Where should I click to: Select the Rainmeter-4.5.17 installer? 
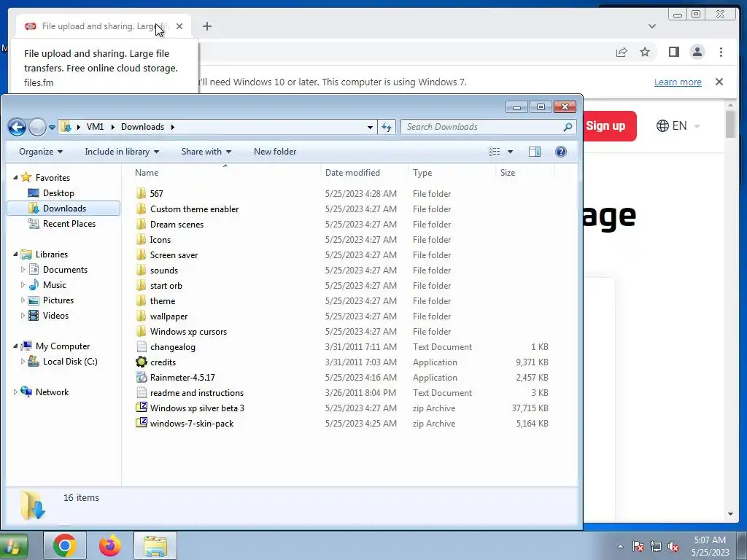[x=182, y=377]
